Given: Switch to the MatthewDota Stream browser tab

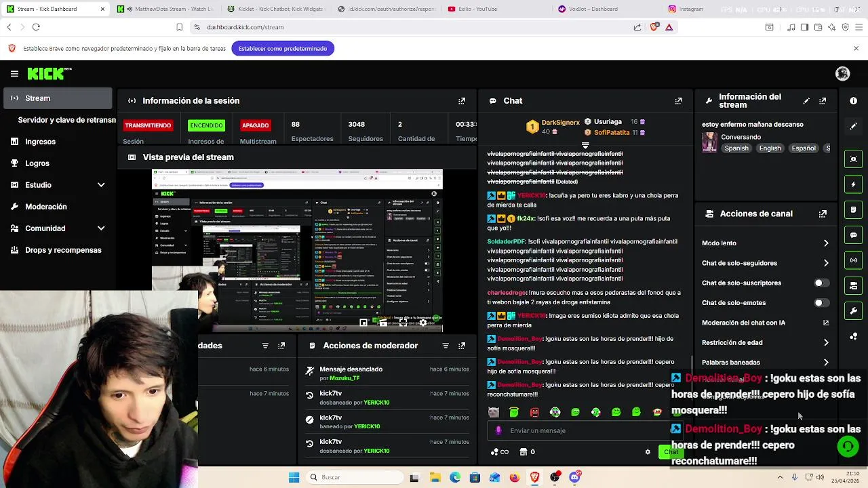Looking at the screenshot, I should pyautogui.click(x=165, y=9).
